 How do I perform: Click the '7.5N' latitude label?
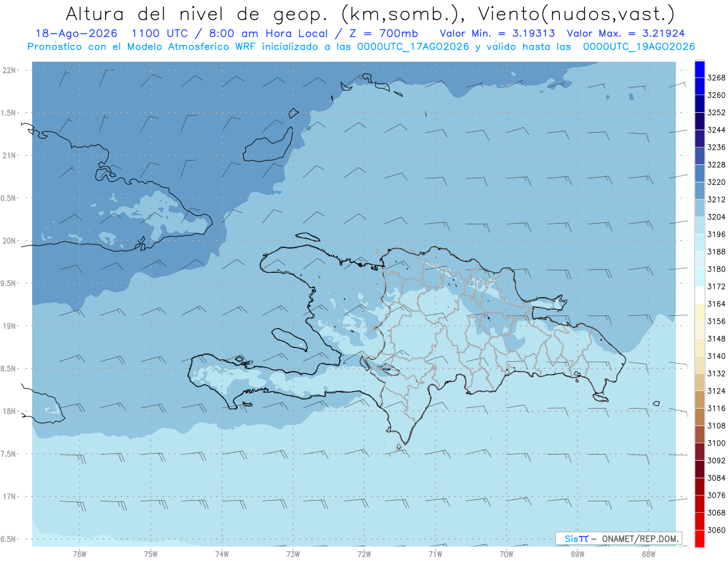coord(8,454)
